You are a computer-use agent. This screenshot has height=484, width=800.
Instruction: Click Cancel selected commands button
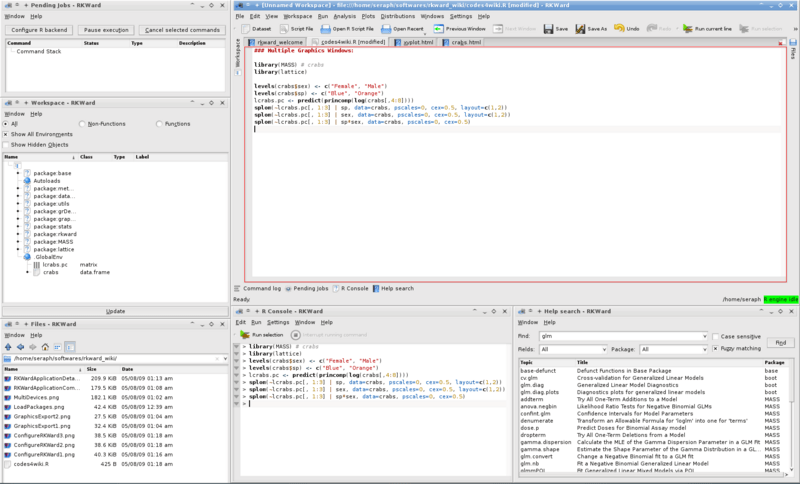click(x=182, y=30)
